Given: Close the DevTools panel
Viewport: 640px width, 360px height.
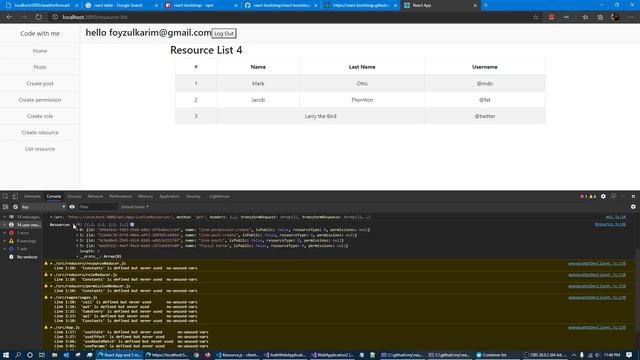Looking at the screenshot, I should [x=633, y=196].
